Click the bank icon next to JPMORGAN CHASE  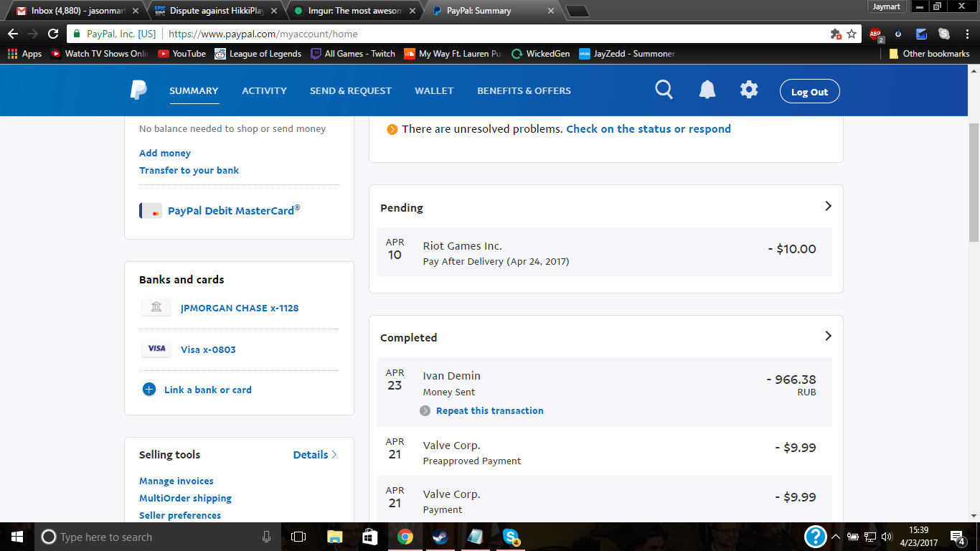pyautogui.click(x=156, y=308)
